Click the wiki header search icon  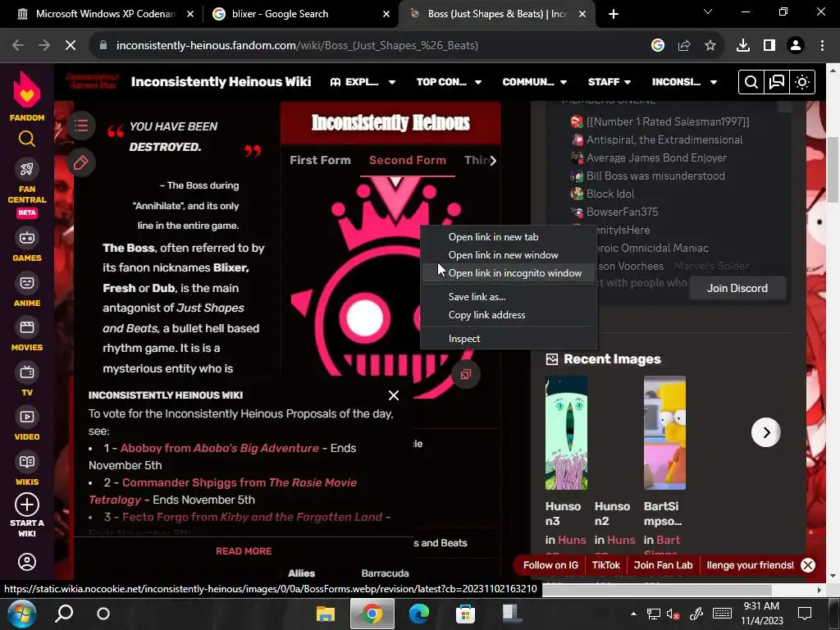751,82
